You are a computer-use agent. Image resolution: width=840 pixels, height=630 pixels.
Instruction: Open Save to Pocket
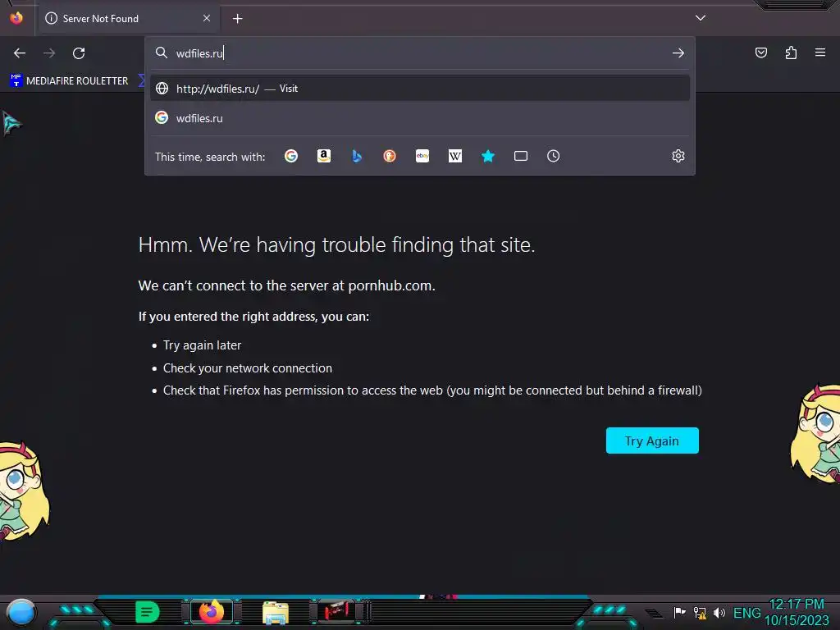pos(761,52)
